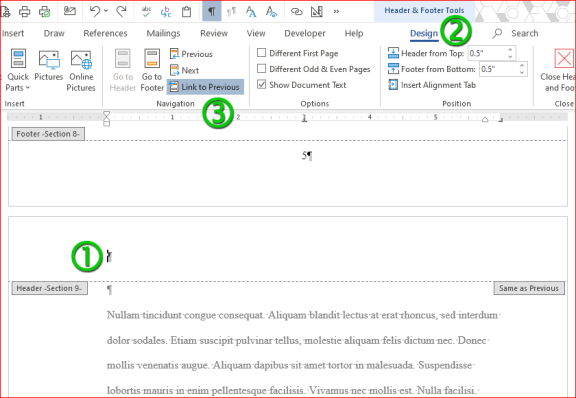Click the chain link icon in toolbar
Image resolution: width=576 pixels, height=398 pixels.
[x=296, y=11]
